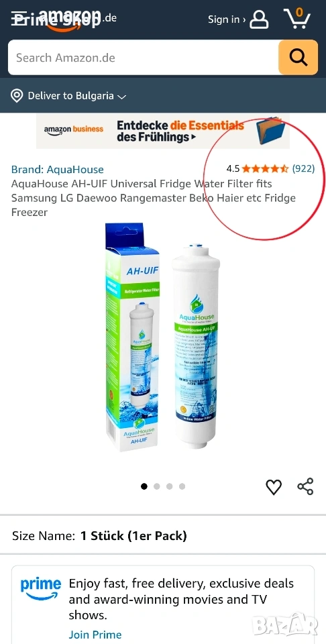
Task: Open the Size Name 1 Stück selector
Action: [163, 535]
